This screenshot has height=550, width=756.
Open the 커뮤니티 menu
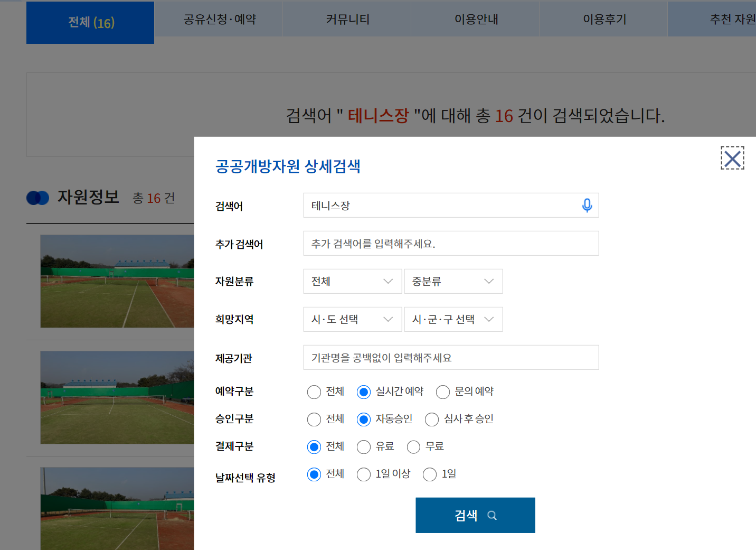pyautogui.click(x=347, y=19)
